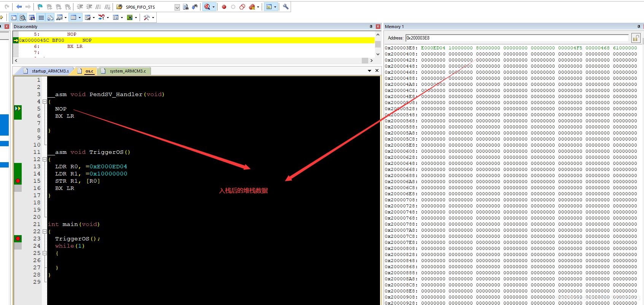This screenshot has width=644, height=305.
Task: Click the System Viewer Windows icon
Action: click(x=130, y=17)
